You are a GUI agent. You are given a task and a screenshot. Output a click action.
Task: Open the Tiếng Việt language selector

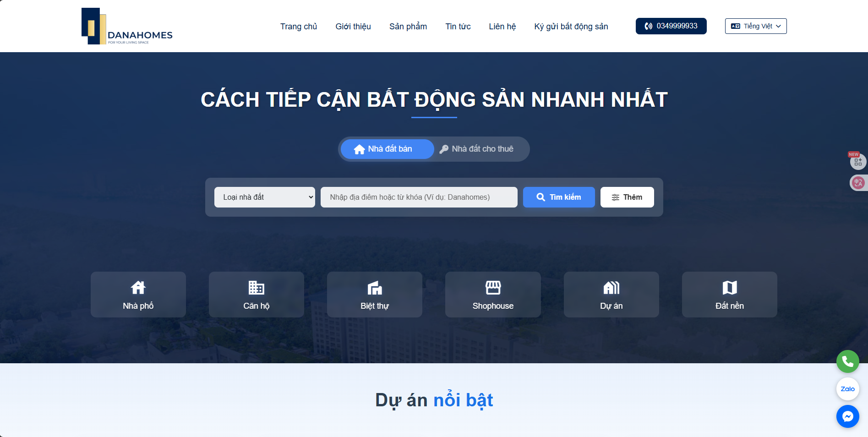755,26
